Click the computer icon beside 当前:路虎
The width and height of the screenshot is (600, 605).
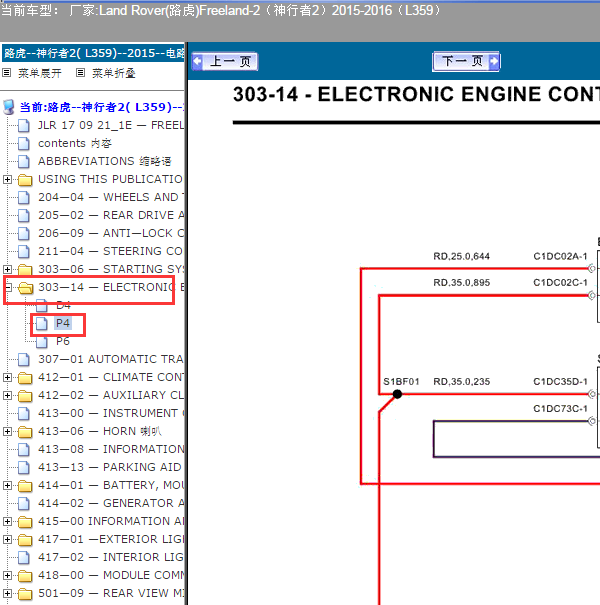[8, 107]
